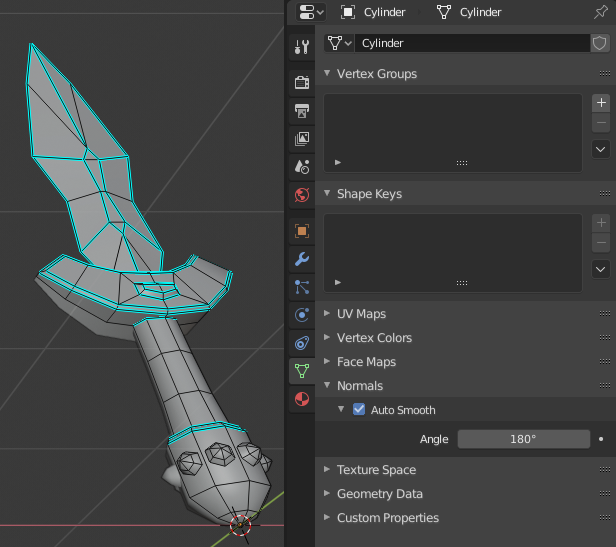The height and width of the screenshot is (547, 616).
Task: Open the Object Constraint properties tab
Action: click(x=302, y=343)
